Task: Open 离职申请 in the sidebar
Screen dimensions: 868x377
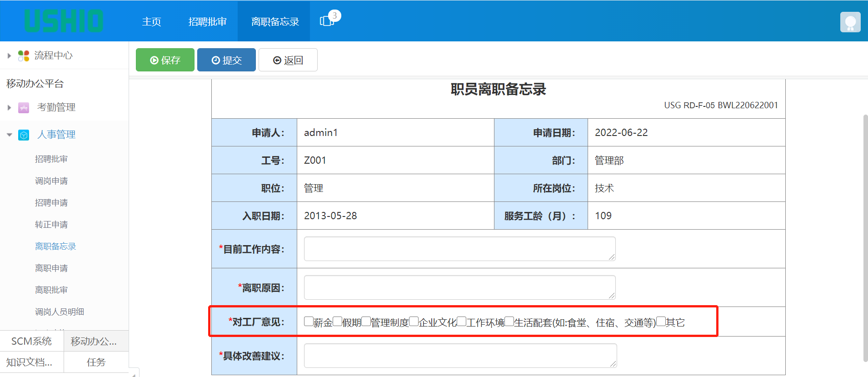Action: point(51,268)
